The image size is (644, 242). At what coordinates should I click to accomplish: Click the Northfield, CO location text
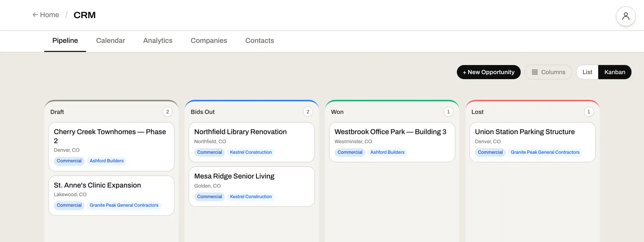(x=210, y=142)
